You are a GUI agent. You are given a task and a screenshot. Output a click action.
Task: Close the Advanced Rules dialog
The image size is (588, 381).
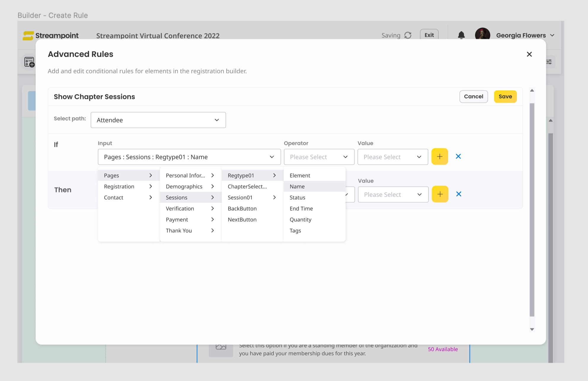click(x=529, y=54)
